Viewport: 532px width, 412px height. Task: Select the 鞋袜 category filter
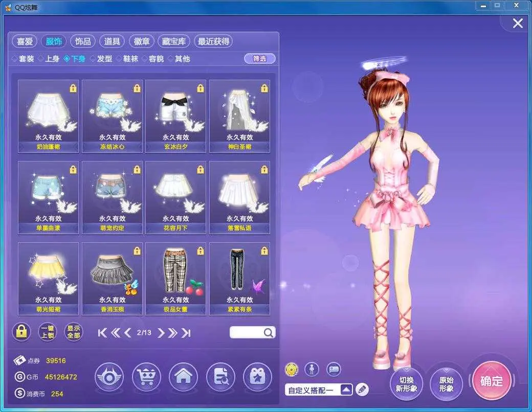(x=127, y=59)
